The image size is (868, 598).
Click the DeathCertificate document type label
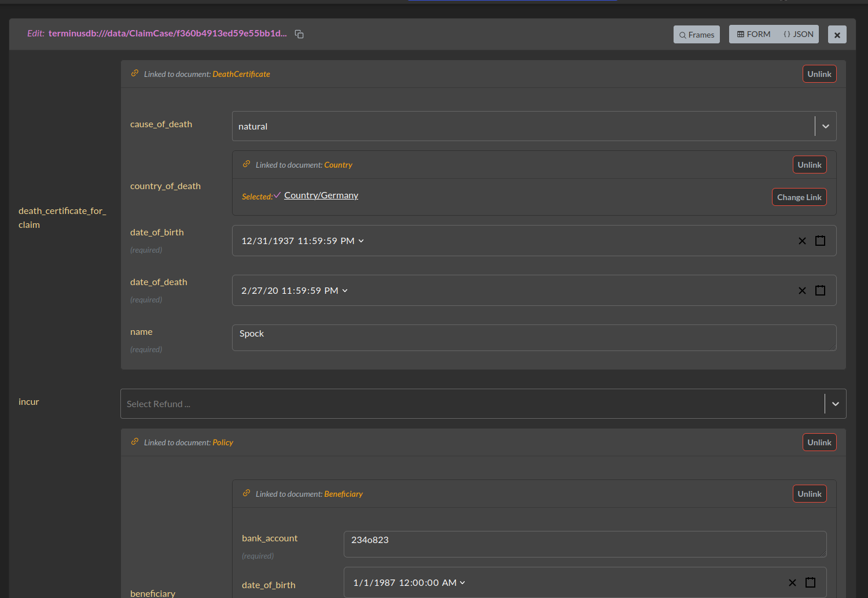pyautogui.click(x=241, y=74)
